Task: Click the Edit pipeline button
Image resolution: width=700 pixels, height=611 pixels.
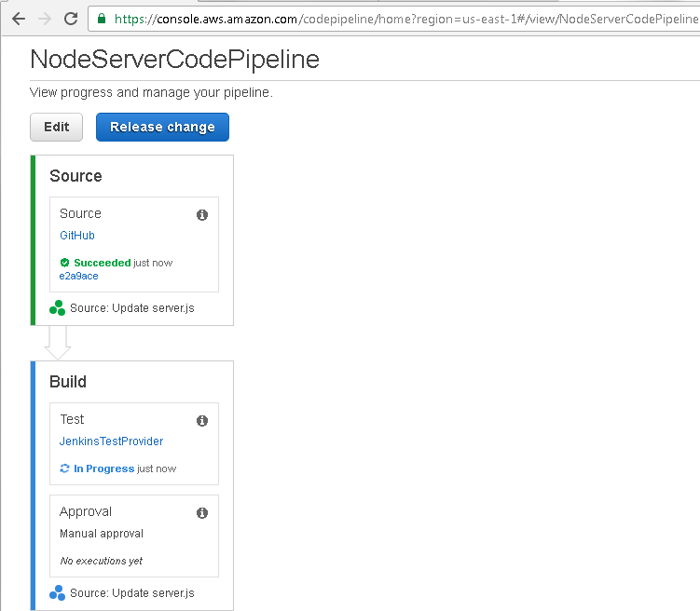Action: coord(56,127)
